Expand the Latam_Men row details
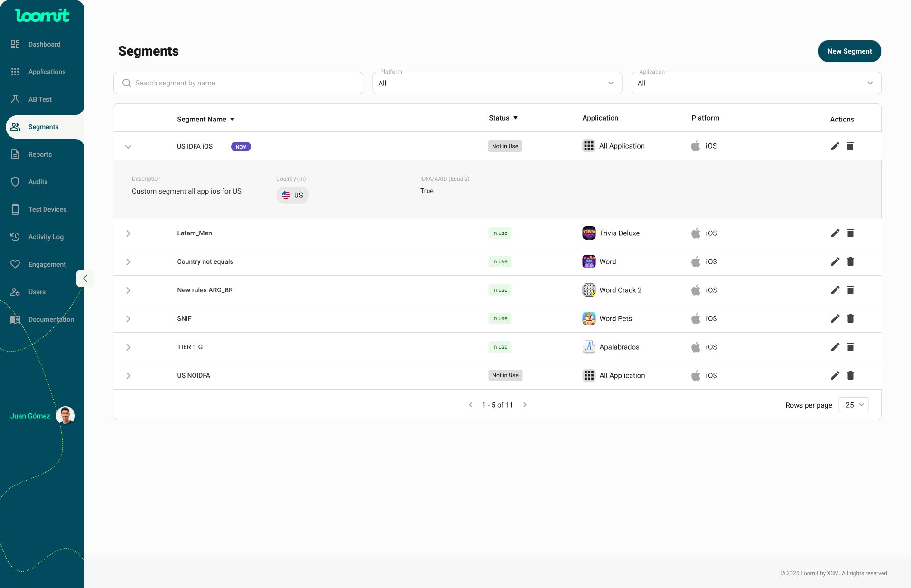Image resolution: width=911 pixels, height=588 pixels. (x=128, y=233)
